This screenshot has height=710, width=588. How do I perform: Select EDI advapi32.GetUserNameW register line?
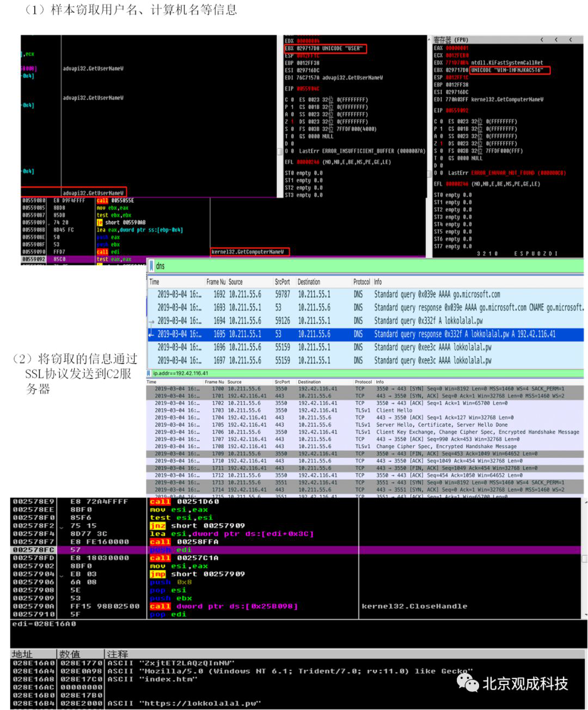point(334,78)
